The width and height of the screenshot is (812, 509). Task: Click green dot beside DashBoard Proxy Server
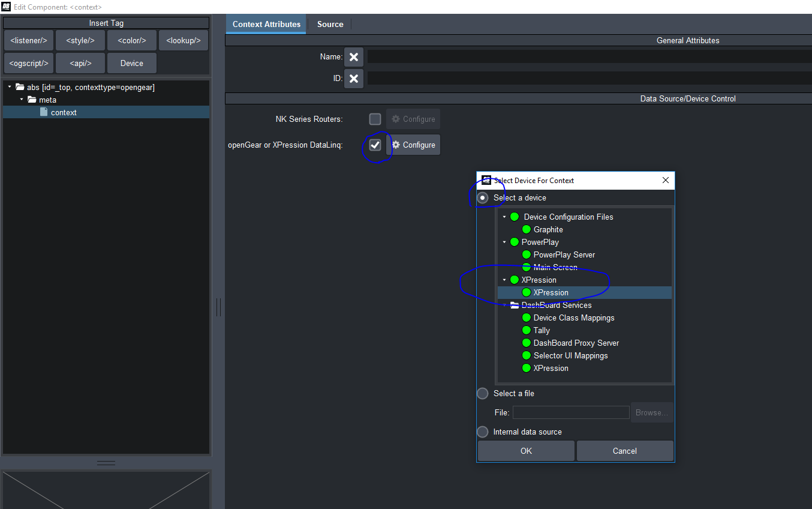coord(527,343)
